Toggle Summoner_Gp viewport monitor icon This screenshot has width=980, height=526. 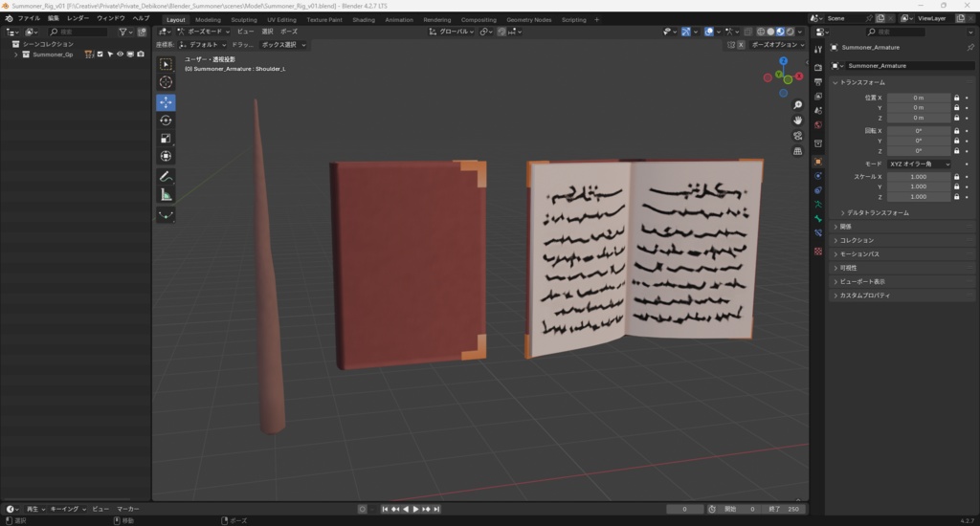[x=130, y=55]
